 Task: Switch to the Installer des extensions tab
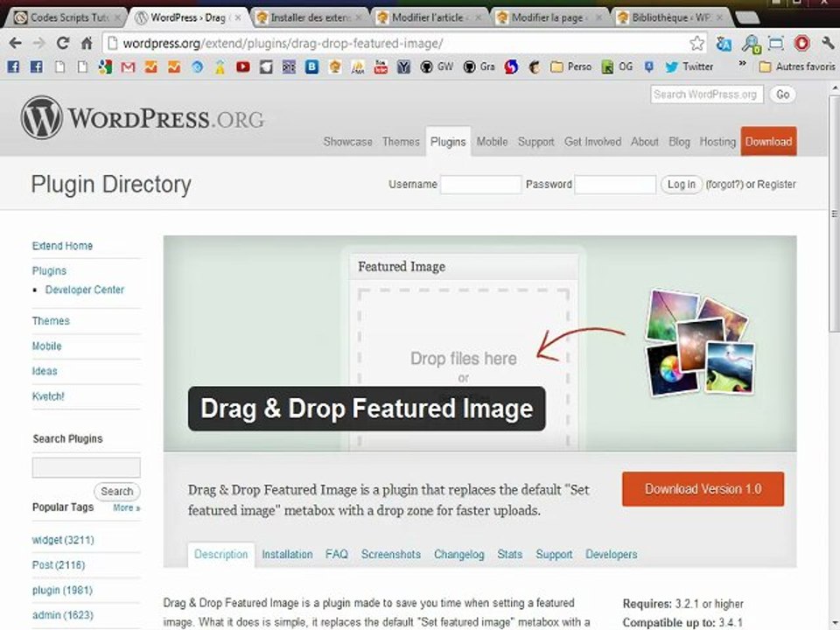point(310,17)
